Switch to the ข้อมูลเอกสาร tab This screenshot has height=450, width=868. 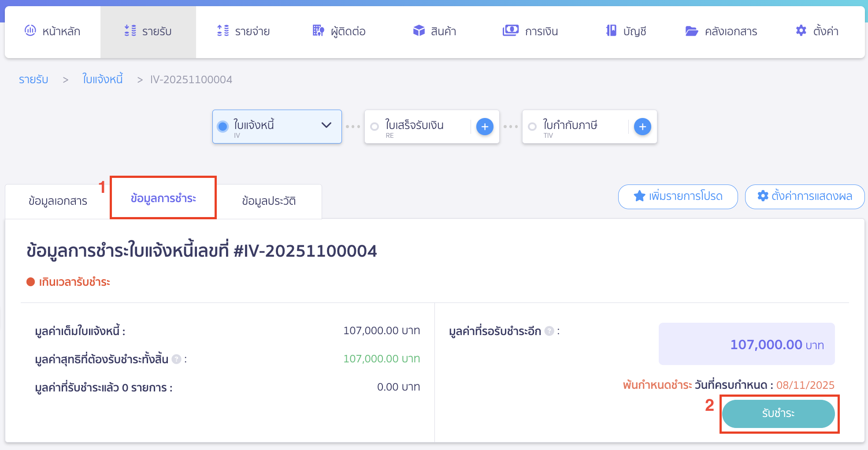(58, 201)
